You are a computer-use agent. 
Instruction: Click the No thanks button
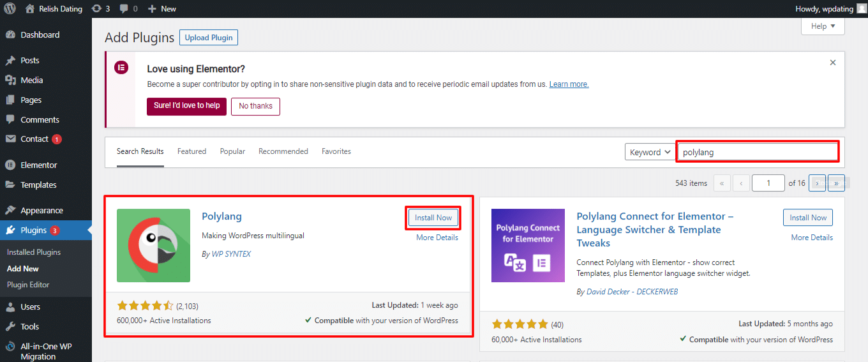point(255,106)
